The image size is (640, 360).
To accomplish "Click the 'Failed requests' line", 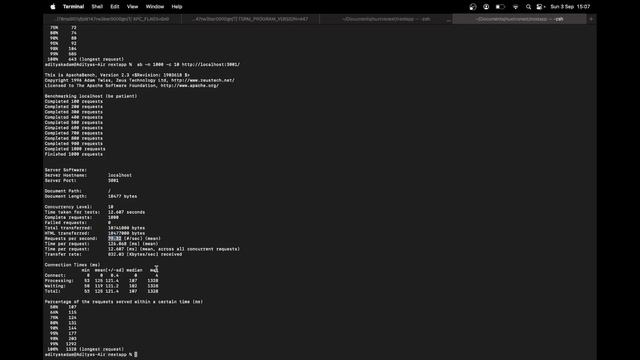I will (78, 223).
